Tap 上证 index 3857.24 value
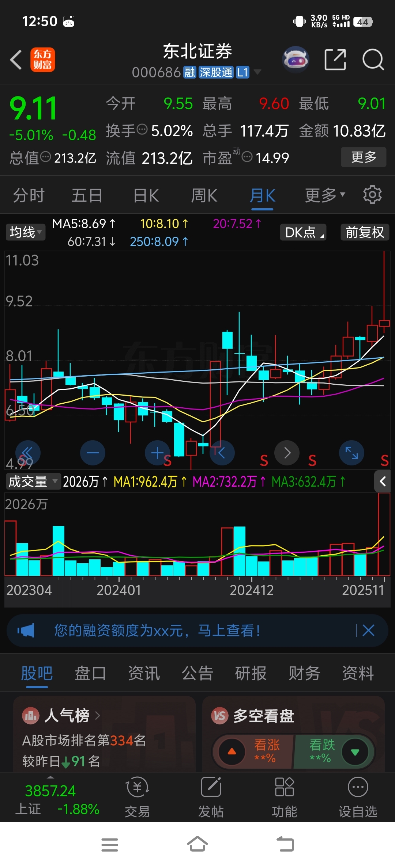The height and width of the screenshot is (868, 395). [x=50, y=791]
